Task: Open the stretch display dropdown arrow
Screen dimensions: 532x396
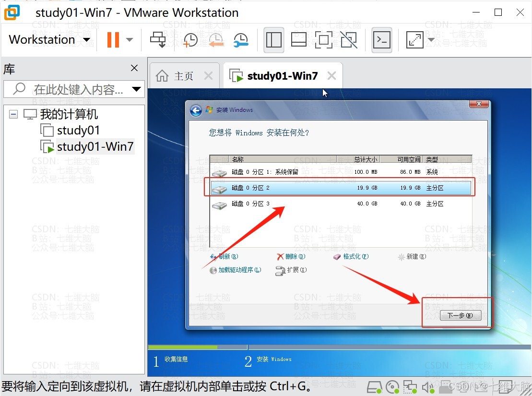Action: click(x=431, y=40)
